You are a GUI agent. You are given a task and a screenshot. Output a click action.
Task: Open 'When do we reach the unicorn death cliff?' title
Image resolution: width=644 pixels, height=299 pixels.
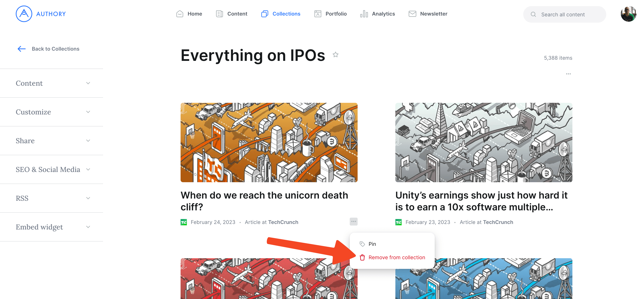264,201
